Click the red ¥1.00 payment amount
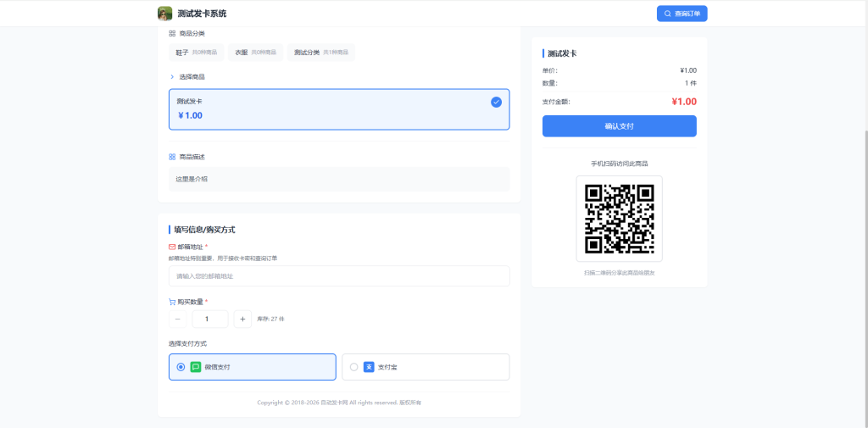The width and height of the screenshot is (868, 428). 684,102
